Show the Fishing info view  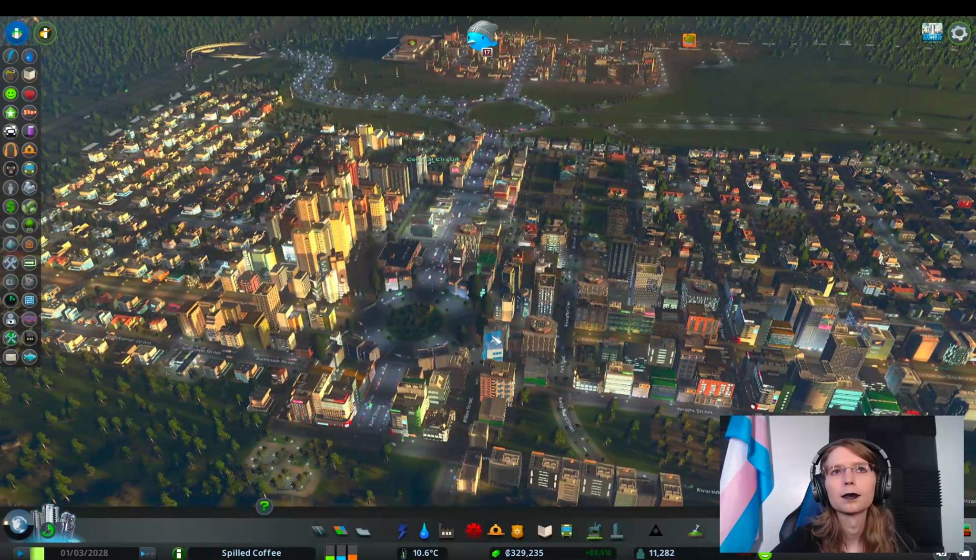click(x=30, y=357)
